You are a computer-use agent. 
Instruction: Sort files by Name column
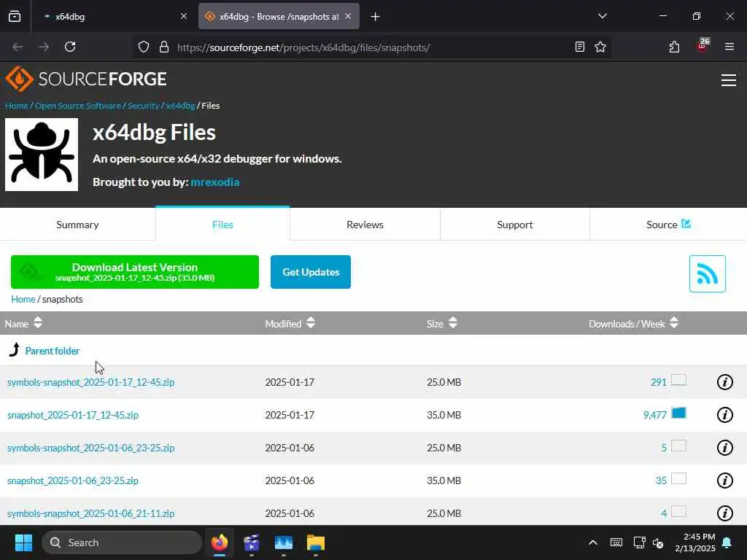pos(23,324)
